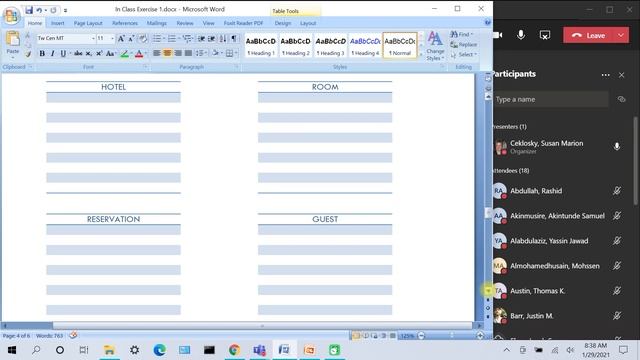Align text right
This screenshot has width=640, height=360.
tap(178, 53)
